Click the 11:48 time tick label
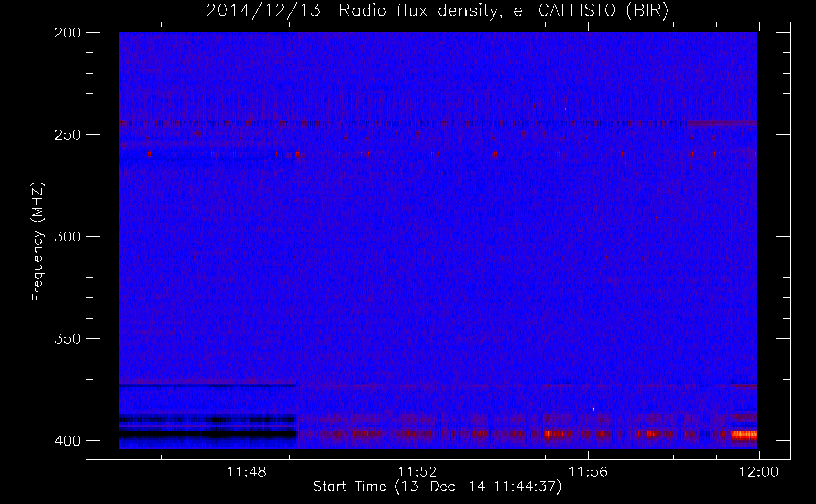 click(x=247, y=472)
